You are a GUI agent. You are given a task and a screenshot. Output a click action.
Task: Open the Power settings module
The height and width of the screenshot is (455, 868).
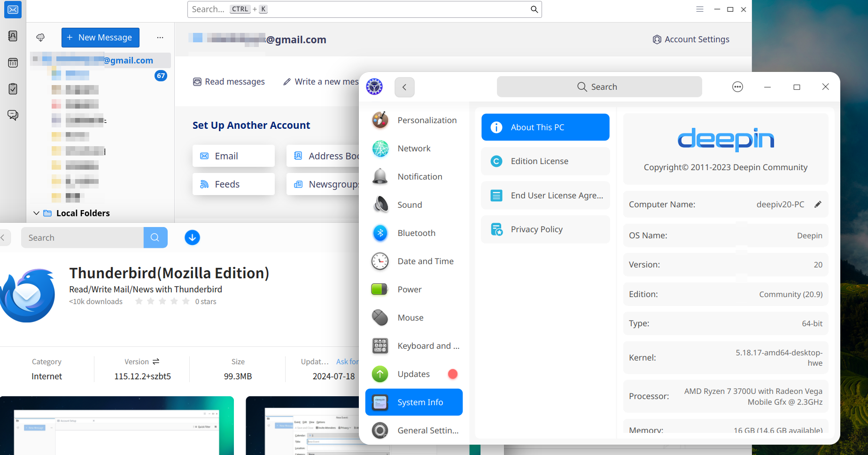pos(414,290)
